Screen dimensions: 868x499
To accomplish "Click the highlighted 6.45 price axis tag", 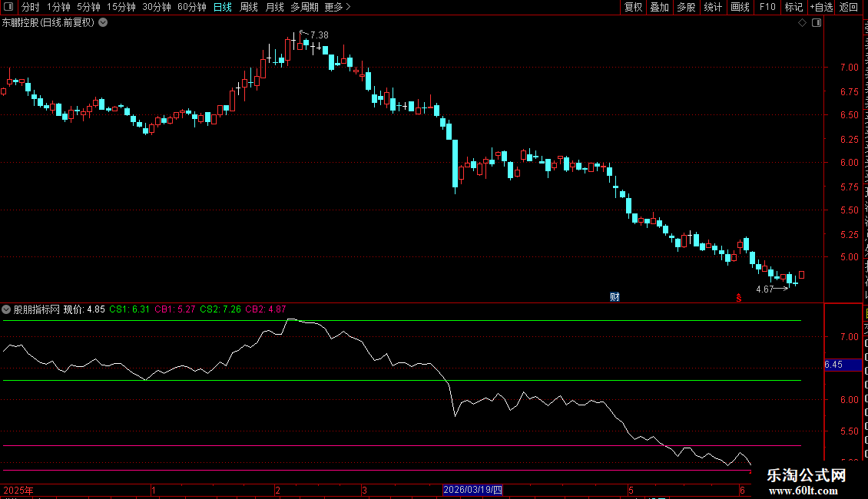I will (843, 365).
